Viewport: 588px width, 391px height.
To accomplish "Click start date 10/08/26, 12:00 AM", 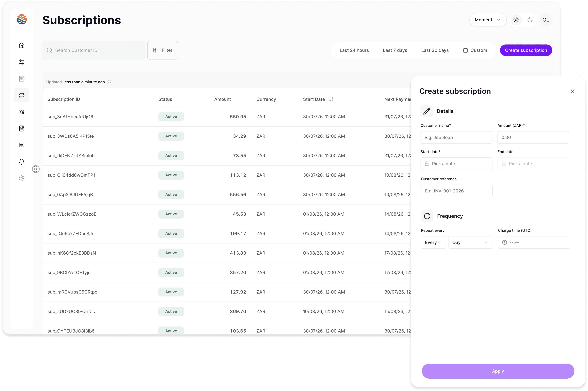I will pyautogui.click(x=323, y=311).
